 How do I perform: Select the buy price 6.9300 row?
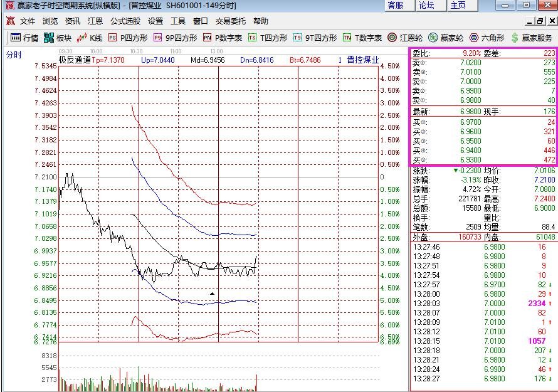coord(483,159)
